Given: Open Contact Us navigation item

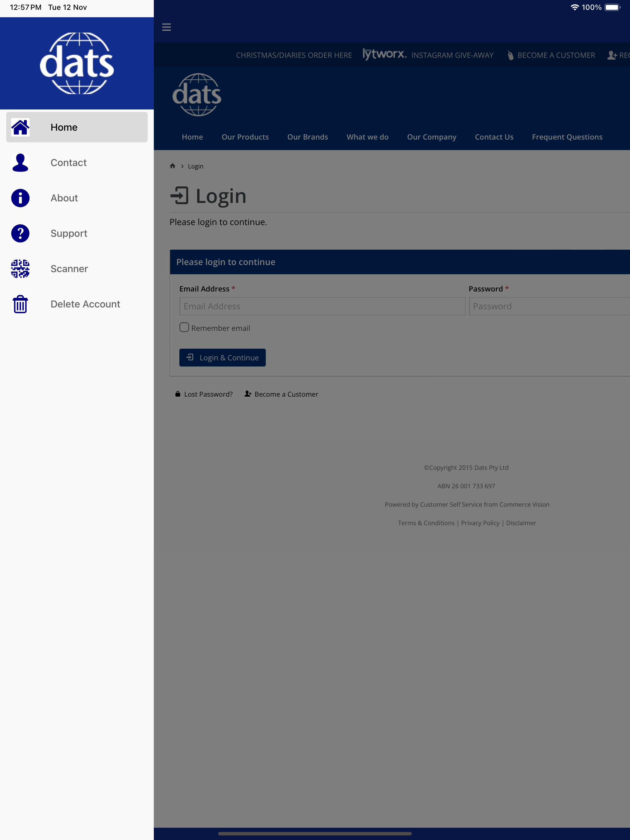Looking at the screenshot, I should coord(494,137).
